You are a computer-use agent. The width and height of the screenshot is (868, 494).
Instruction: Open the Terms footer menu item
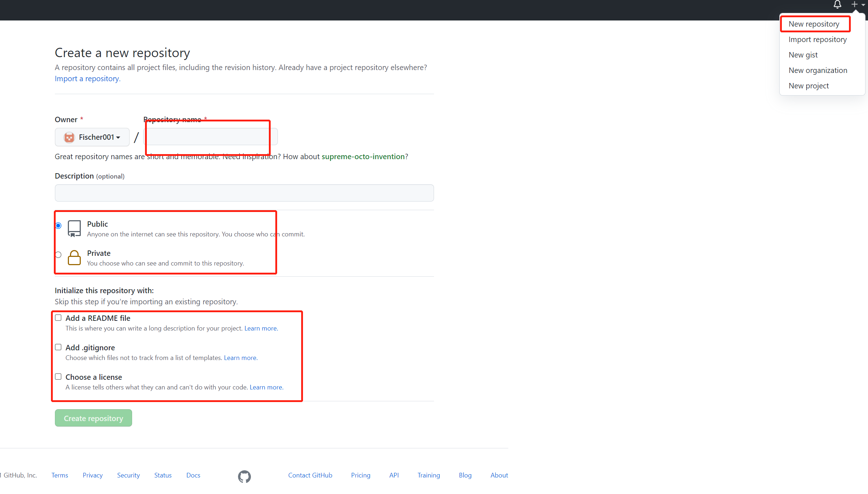[x=60, y=475]
